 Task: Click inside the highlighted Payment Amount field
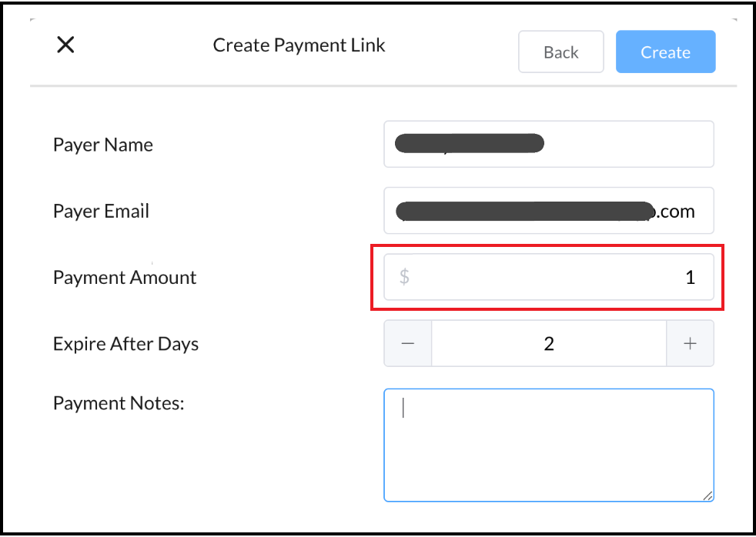(x=549, y=277)
